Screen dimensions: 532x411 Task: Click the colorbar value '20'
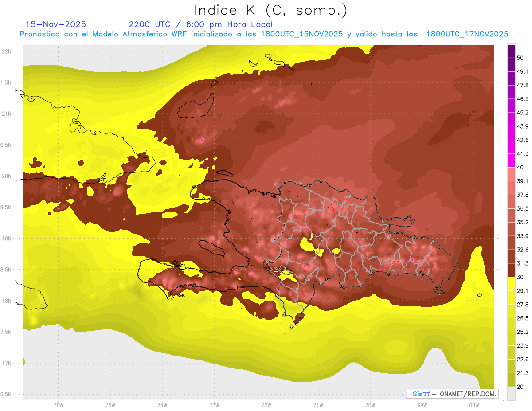(521, 387)
